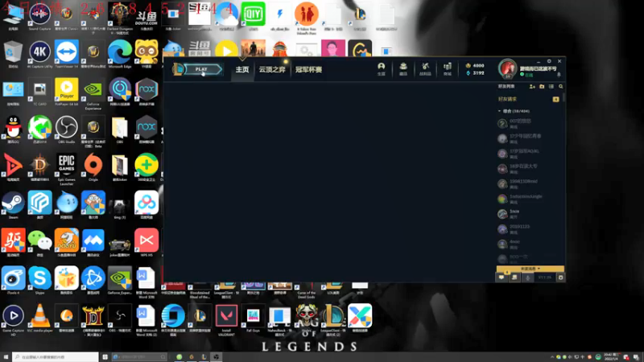644x362 pixels.
Task: Open the Origin desktop icon
Action: [x=93, y=167]
